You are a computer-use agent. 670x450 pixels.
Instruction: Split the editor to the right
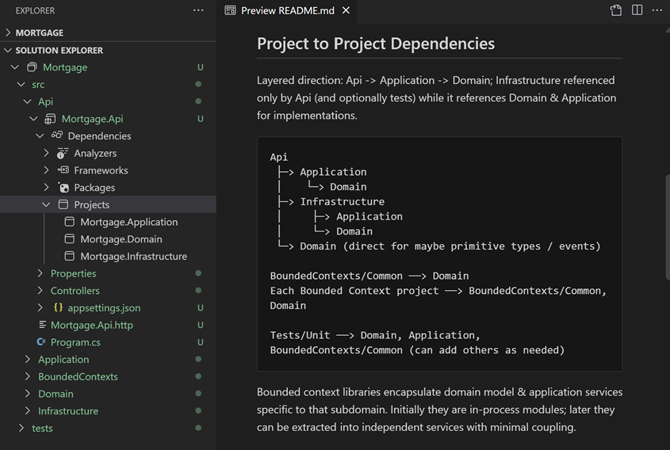(x=638, y=10)
